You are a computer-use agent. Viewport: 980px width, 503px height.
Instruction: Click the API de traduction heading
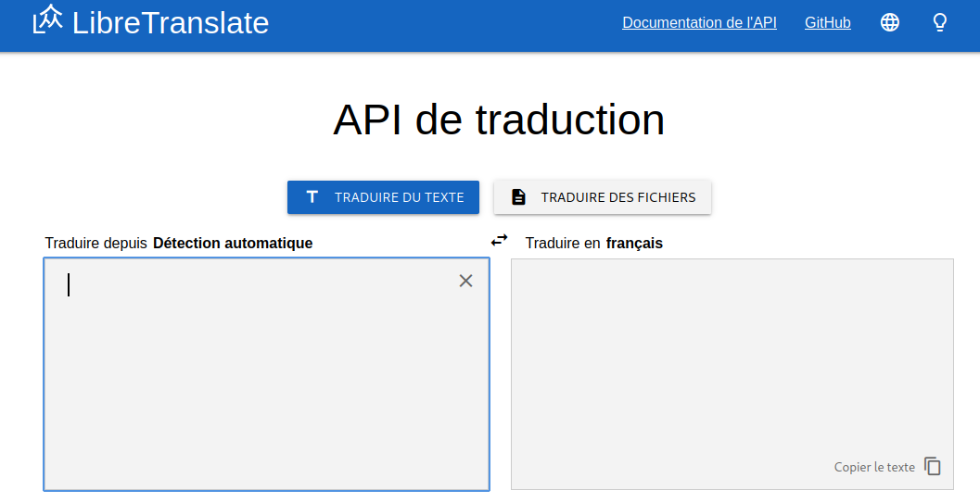coord(499,119)
